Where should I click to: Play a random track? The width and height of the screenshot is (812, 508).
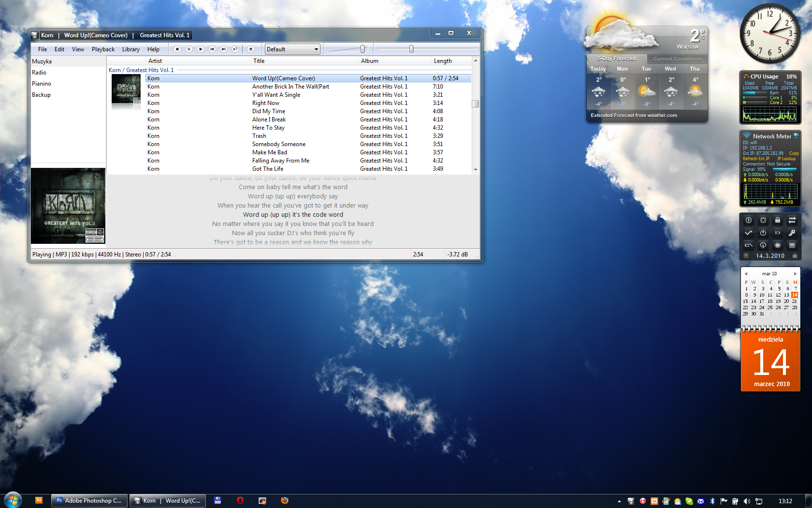[235, 49]
